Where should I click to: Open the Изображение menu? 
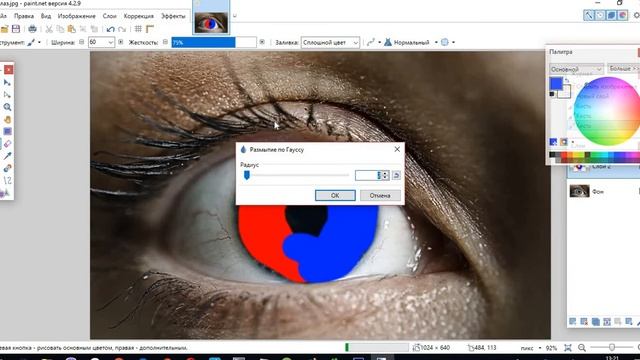click(x=76, y=16)
